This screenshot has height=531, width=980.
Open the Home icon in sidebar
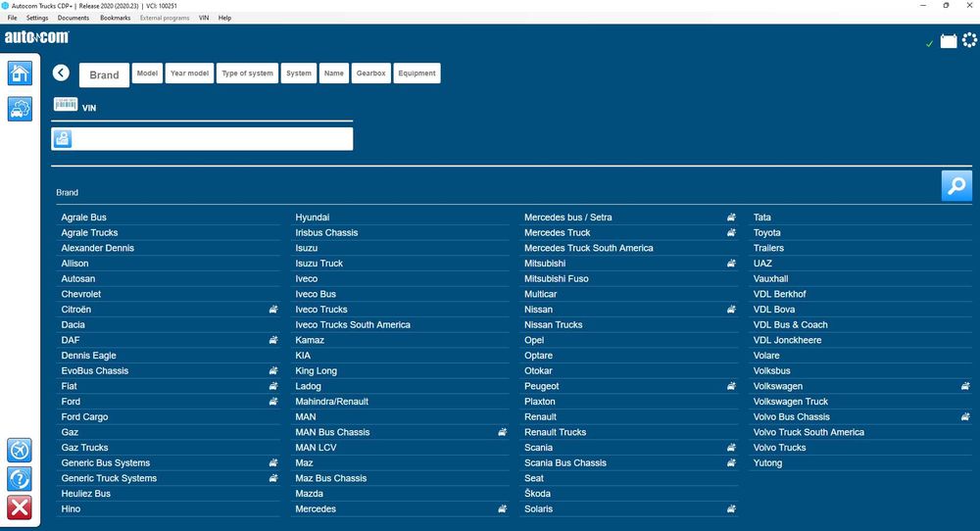coord(20,73)
